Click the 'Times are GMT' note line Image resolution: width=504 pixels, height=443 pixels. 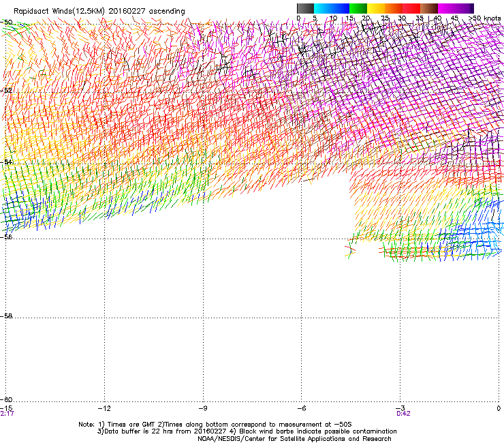[x=215, y=425]
